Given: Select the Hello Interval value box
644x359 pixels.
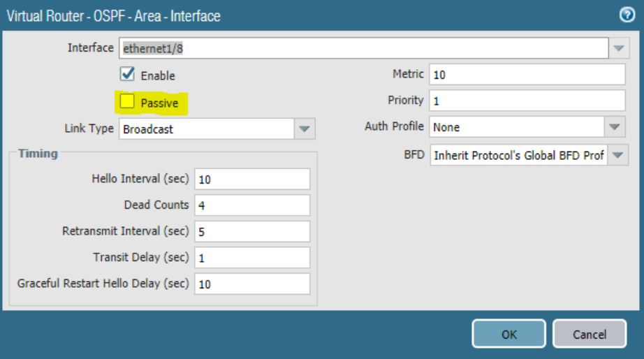Looking at the screenshot, I should coord(252,179).
